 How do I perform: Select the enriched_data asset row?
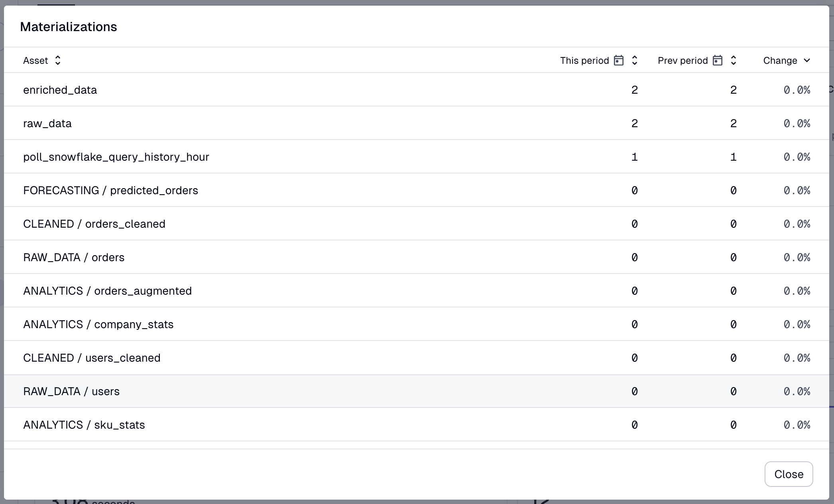click(x=60, y=90)
